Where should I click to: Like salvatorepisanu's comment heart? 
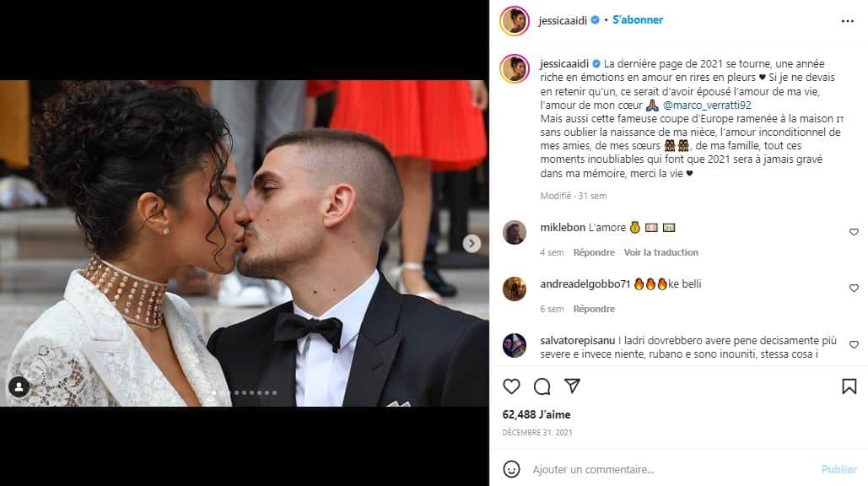coord(854,344)
